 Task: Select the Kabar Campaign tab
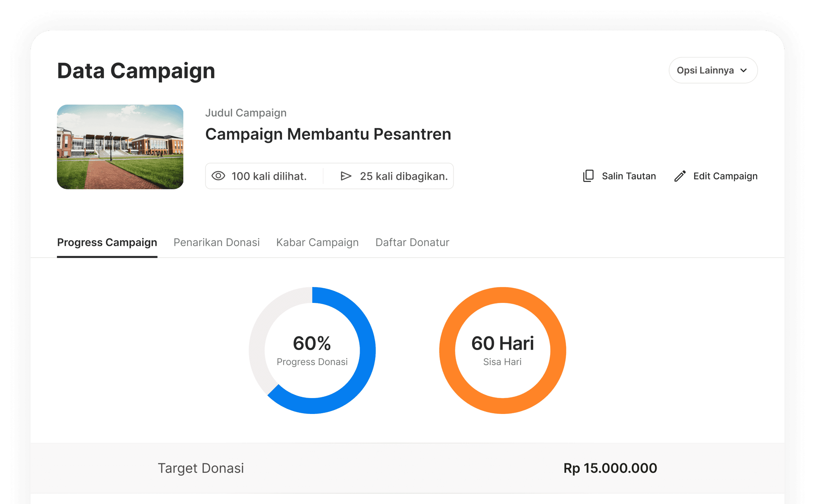click(x=317, y=242)
